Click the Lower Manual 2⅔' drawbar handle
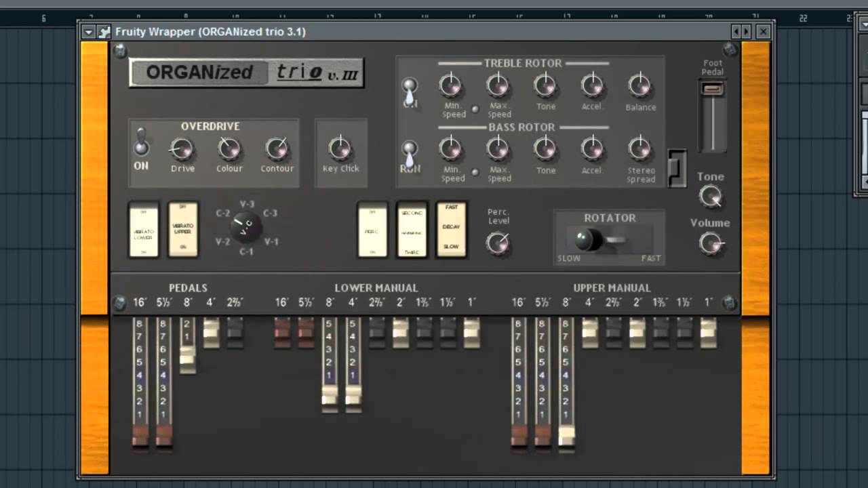This screenshot has width=868, height=488. 377,333
